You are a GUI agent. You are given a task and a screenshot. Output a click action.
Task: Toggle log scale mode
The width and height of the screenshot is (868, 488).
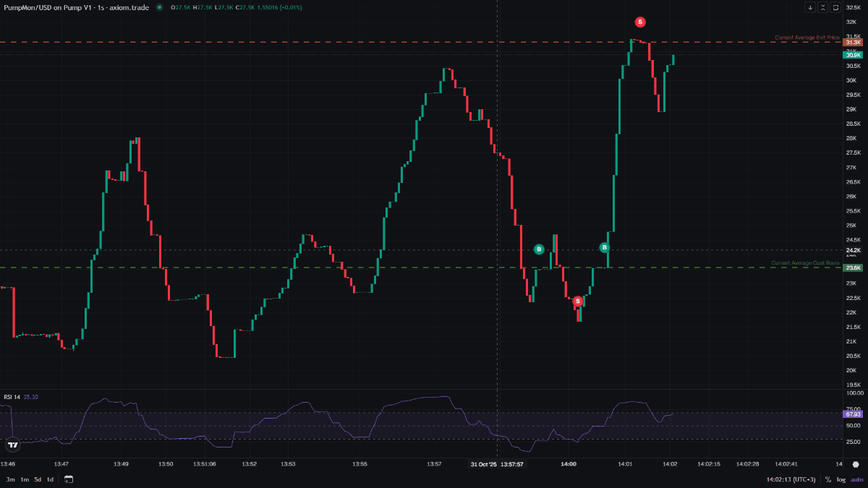(841, 479)
